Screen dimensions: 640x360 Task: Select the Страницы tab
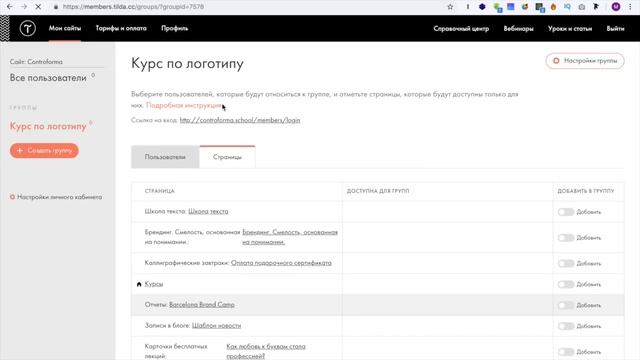point(227,157)
